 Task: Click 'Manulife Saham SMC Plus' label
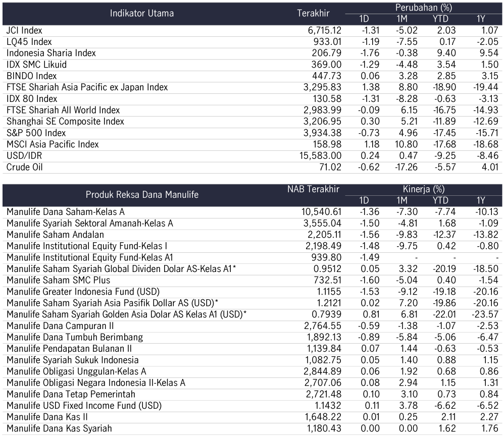58,280
